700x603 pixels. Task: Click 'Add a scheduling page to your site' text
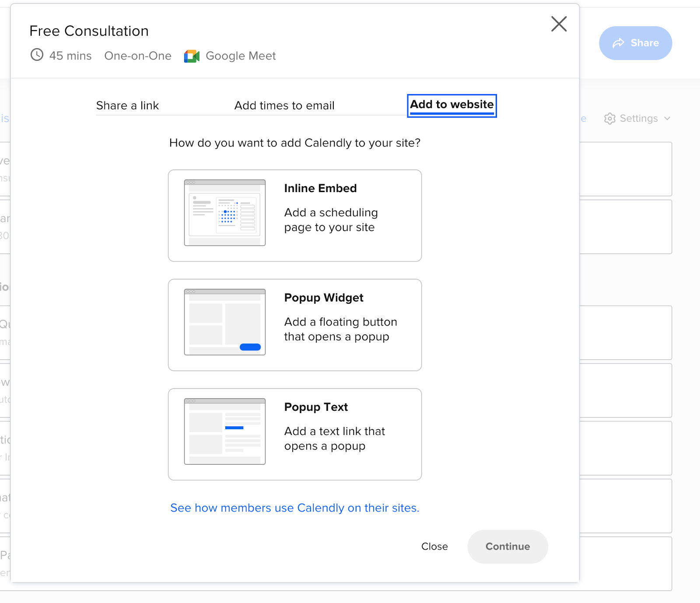(331, 220)
